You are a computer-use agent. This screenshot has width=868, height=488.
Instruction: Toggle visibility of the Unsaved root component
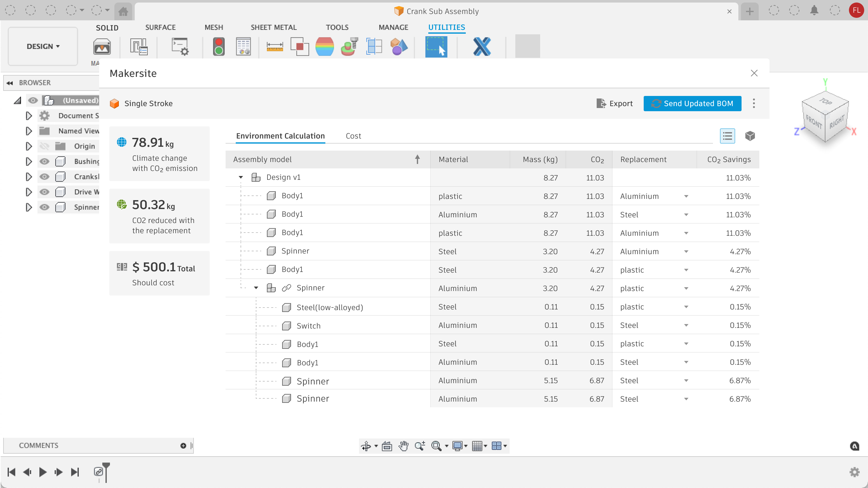click(33, 100)
